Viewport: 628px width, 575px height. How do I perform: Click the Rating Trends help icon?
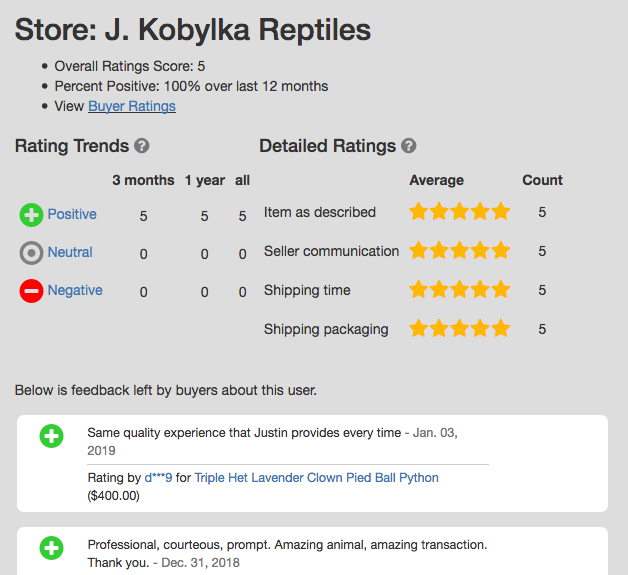pyautogui.click(x=141, y=146)
